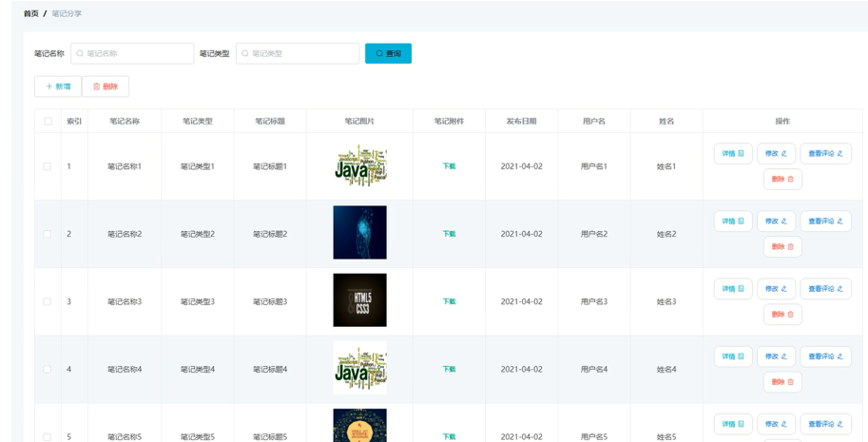Click the 用户名 column header
The image size is (868, 442).
pos(594,121)
